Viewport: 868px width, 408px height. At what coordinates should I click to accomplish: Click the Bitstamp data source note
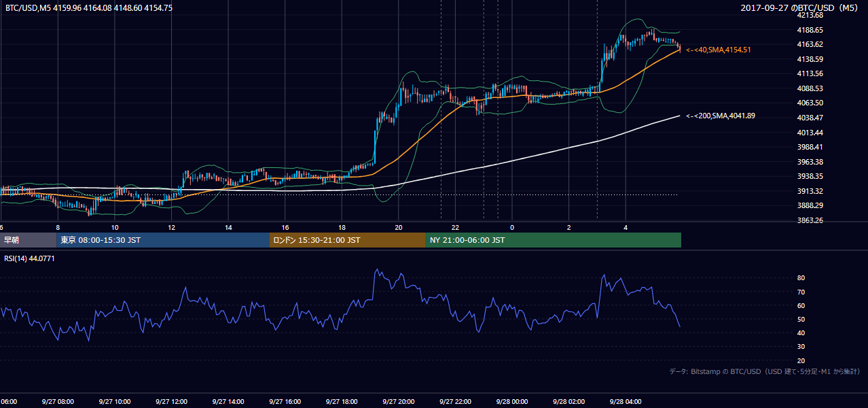tap(765, 371)
